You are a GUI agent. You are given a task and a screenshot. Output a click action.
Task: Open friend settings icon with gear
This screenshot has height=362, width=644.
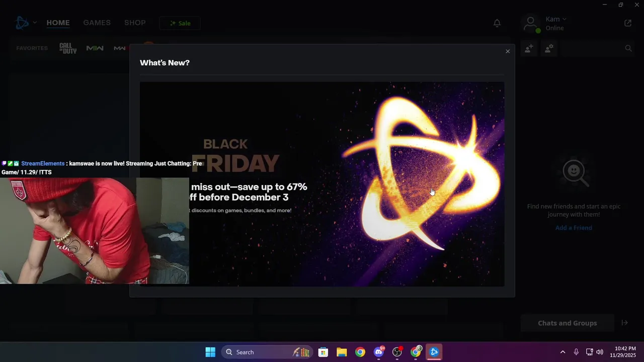pyautogui.click(x=549, y=48)
